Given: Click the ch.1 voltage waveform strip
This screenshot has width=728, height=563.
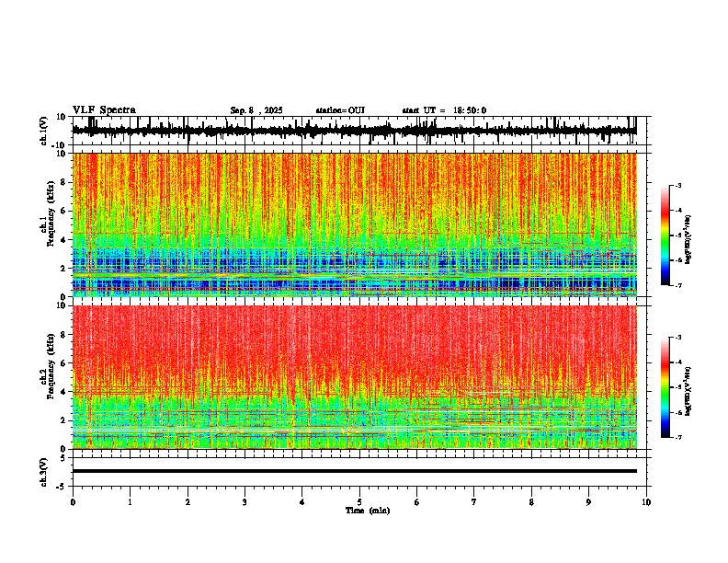Looking at the screenshot, I should (355, 131).
